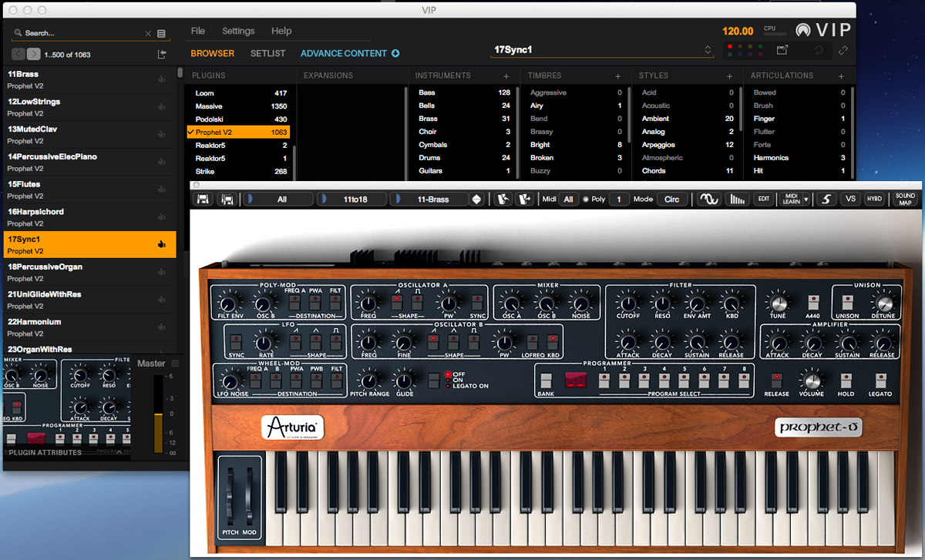Switch to the SETLIST tab
925x560 pixels.
[267, 54]
